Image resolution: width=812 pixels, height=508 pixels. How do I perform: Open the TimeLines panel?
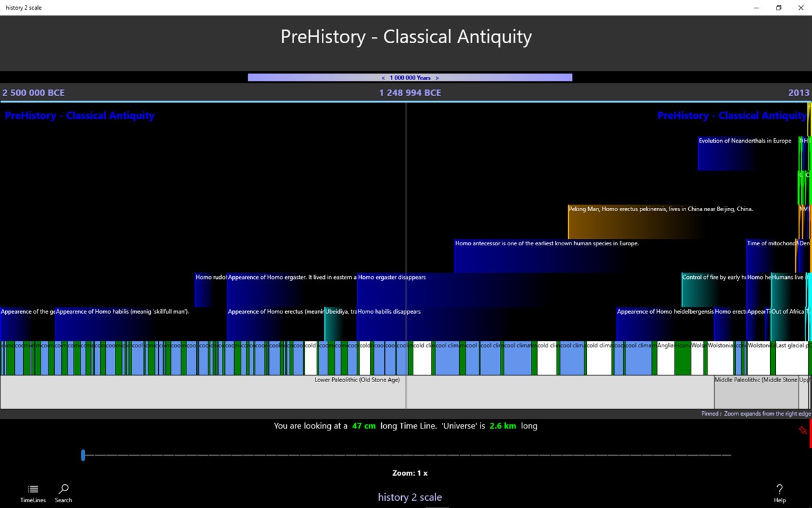click(32, 493)
